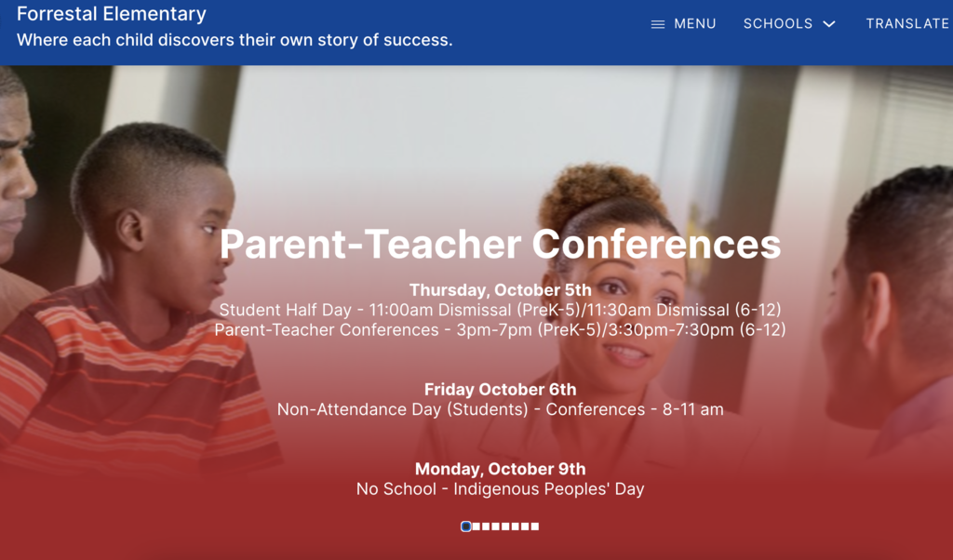Click the TRANSLATE button
Image resolution: width=953 pixels, height=560 pixels.
907,24
